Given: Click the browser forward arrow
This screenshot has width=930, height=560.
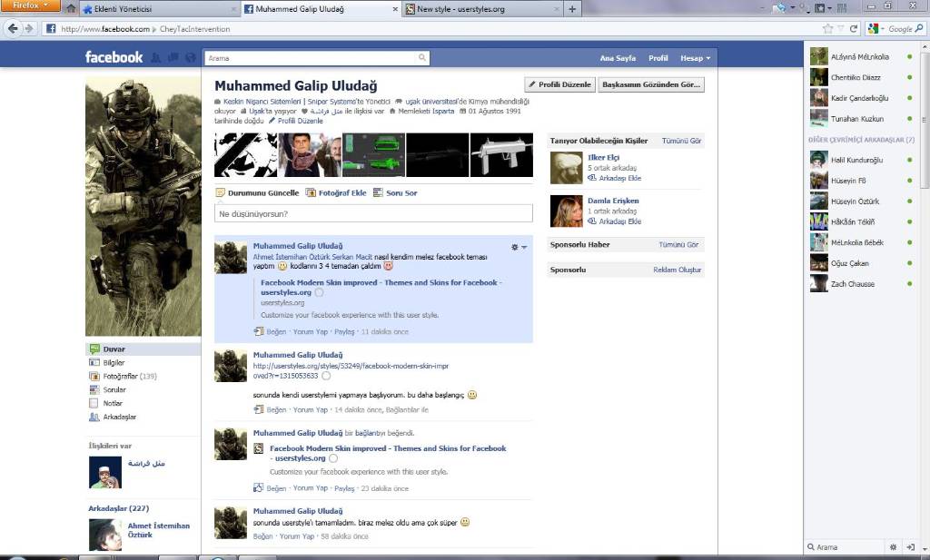Looking at the screenshot, I should pyautogui.click(x=28, y=28).
